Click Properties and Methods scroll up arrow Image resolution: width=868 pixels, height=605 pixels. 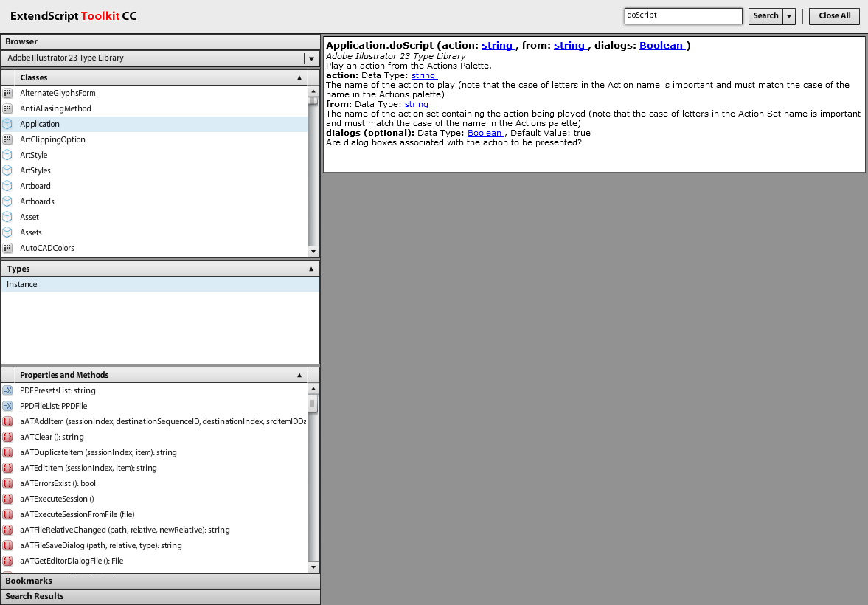[x=313, y=389]
